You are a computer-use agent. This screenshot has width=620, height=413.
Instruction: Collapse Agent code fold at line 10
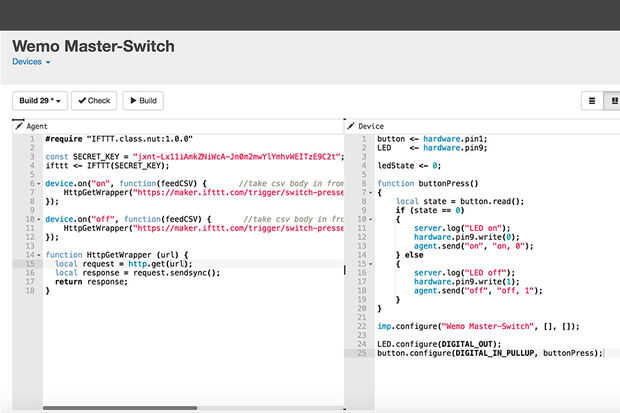(x=39, y=219)
